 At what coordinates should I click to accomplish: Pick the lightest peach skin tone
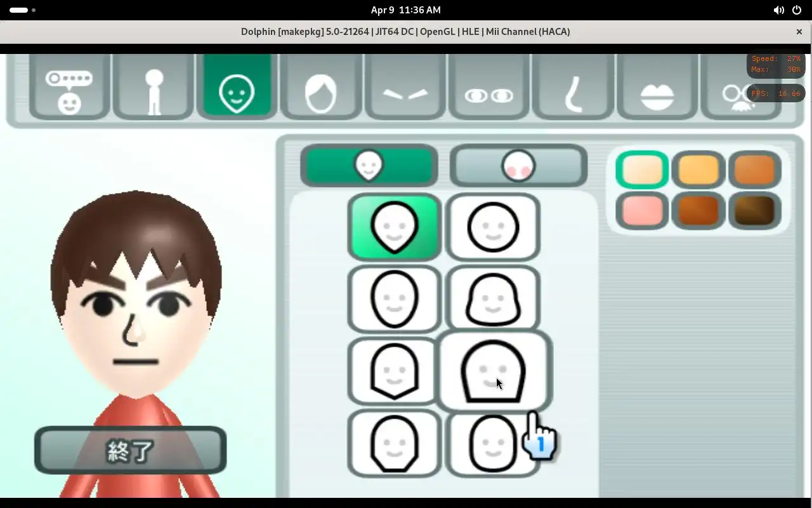pos(642,170)
